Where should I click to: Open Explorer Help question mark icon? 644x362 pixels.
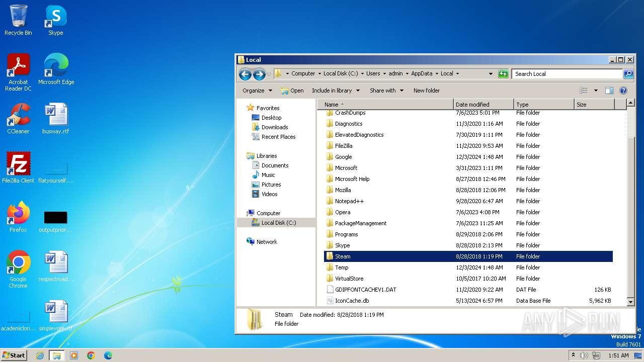pos(623,90)
